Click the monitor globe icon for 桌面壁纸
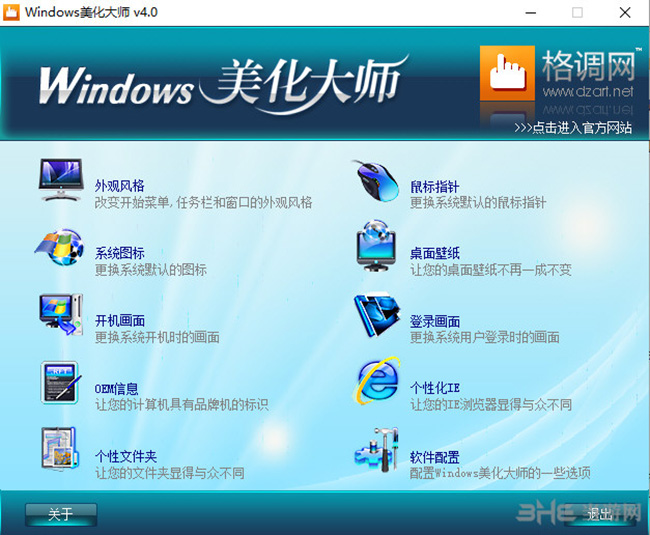Screen dimensions: 650x535 point(376,245)
